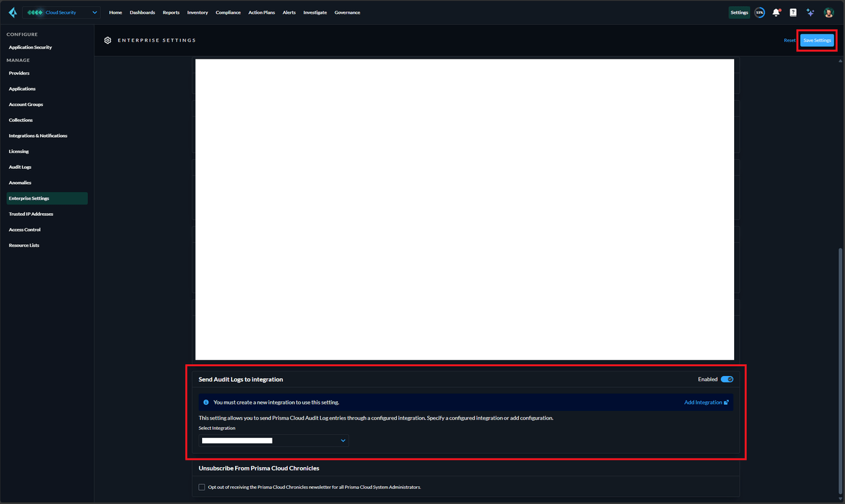The image size is (845, 504).
Task: Open the 53% adoption progress indicator
Action: [x=760, y=13]
